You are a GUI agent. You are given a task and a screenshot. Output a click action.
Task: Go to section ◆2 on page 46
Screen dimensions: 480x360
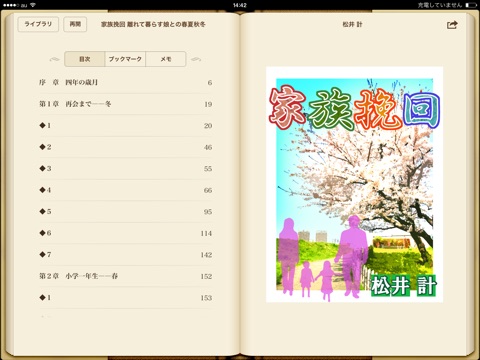(125, 147)
